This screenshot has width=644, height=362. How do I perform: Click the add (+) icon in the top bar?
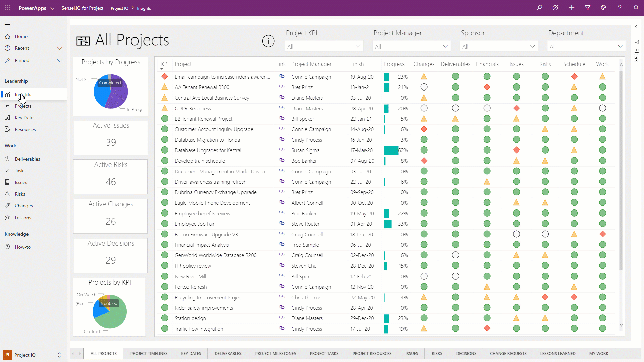(x=572, y=8)
